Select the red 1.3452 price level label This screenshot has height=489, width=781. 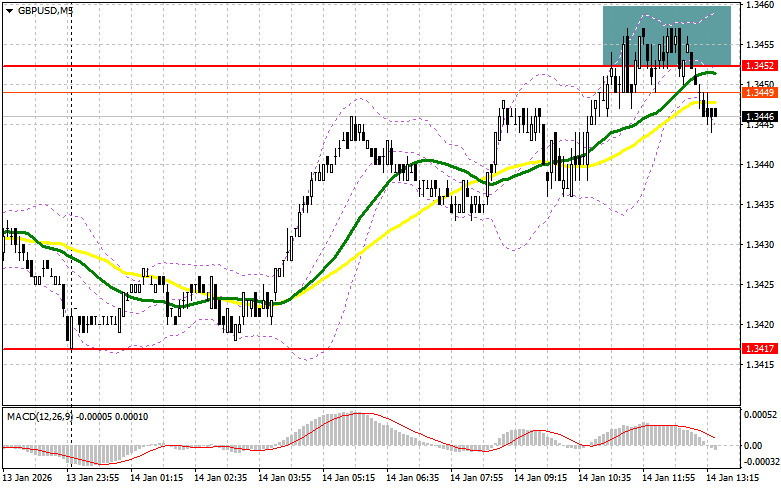[760, 66]
